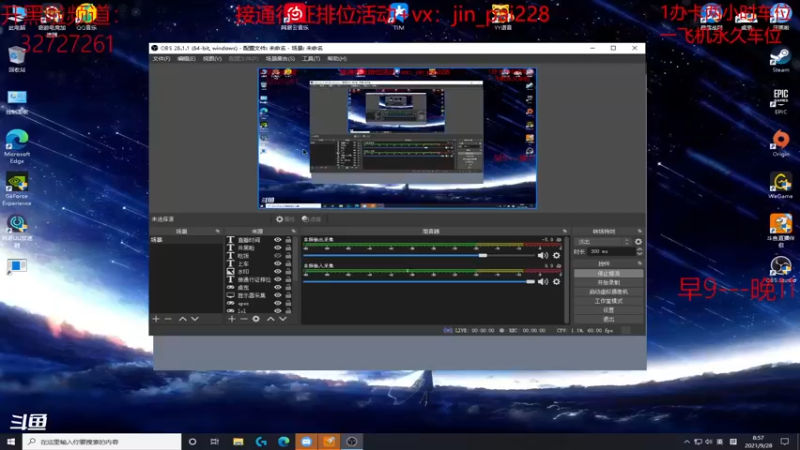This screenshot has height=450, width=800.
Task: Open File Explorer from the taskbar
Action: (238, 442)
